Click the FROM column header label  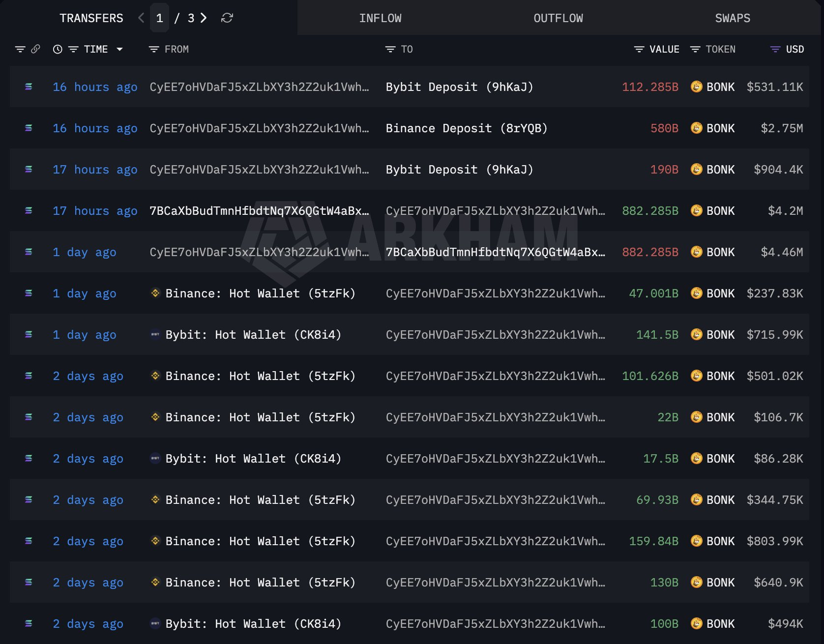177,49
